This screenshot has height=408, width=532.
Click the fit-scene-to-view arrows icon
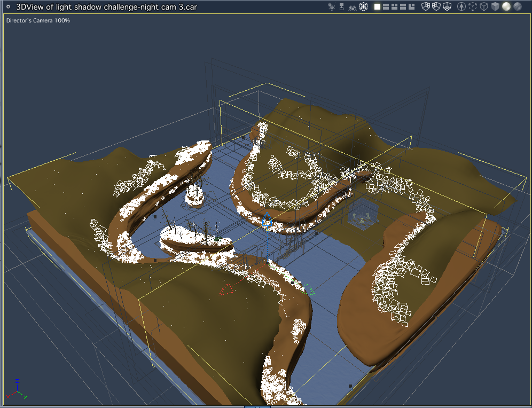[x=363, y=6]
